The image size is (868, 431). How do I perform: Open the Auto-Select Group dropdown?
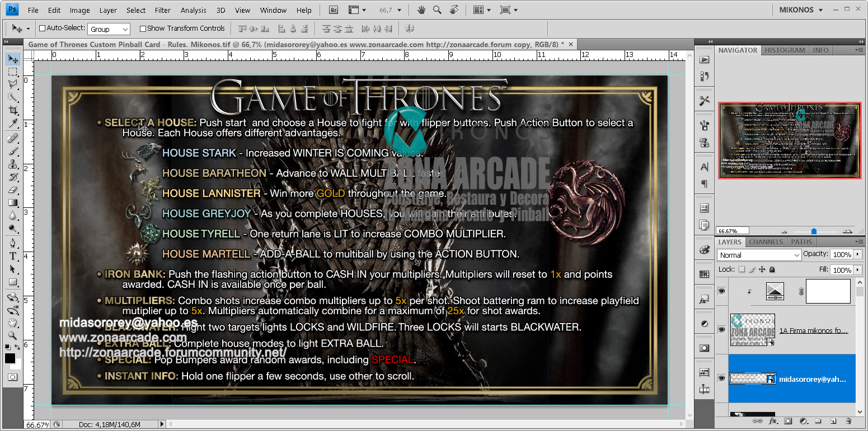(109, 29)
